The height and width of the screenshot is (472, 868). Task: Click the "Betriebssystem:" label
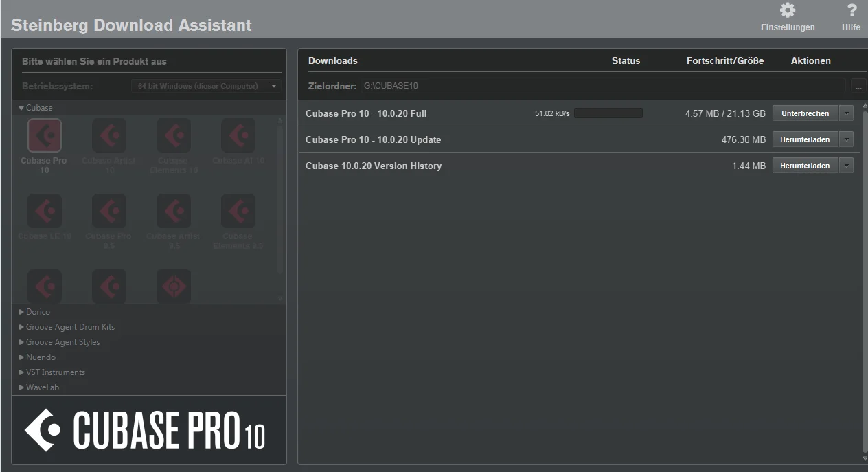coord(57,86)
